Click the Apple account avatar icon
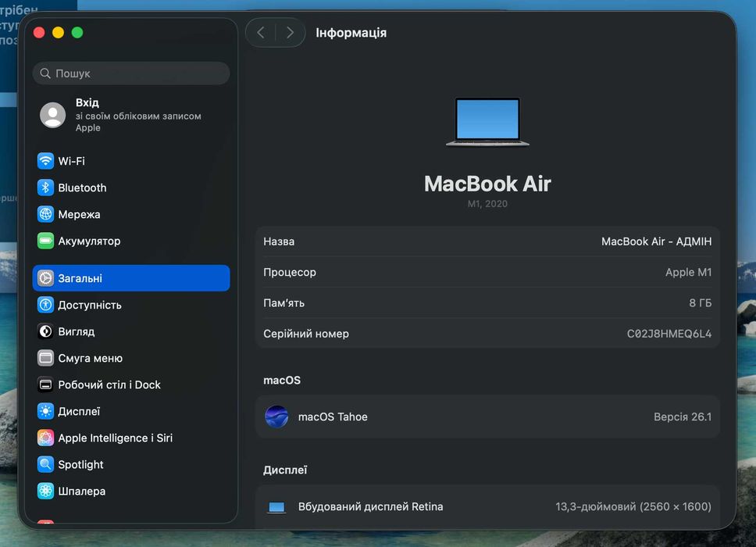Viewport: 756px width, 547px height. tap(52, 115)
